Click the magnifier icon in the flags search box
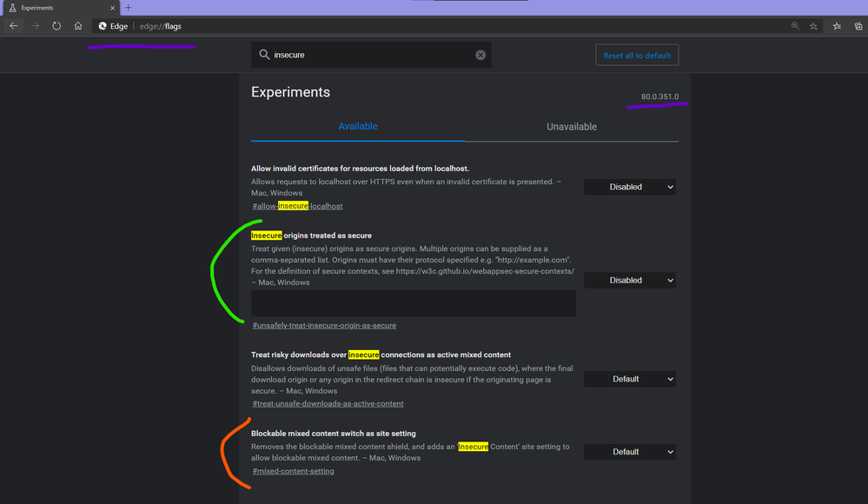 tap(264, 54)
